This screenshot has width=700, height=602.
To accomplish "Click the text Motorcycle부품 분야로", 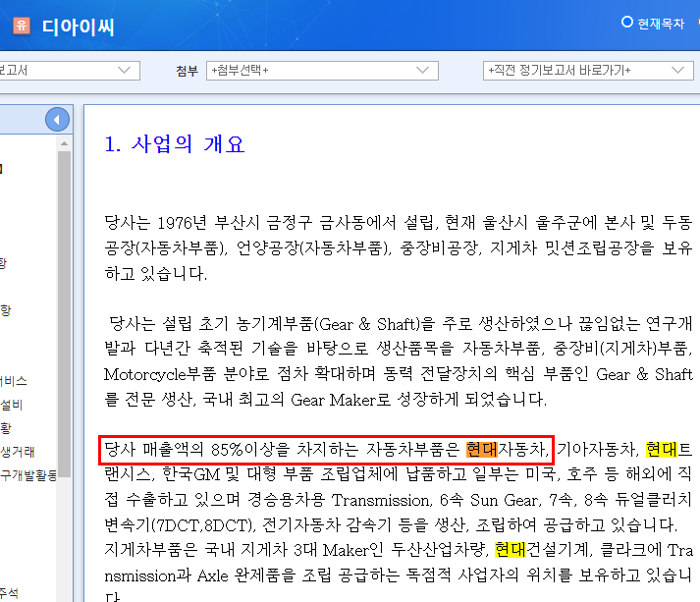I will pyautogui.click(x=187, y=374).
